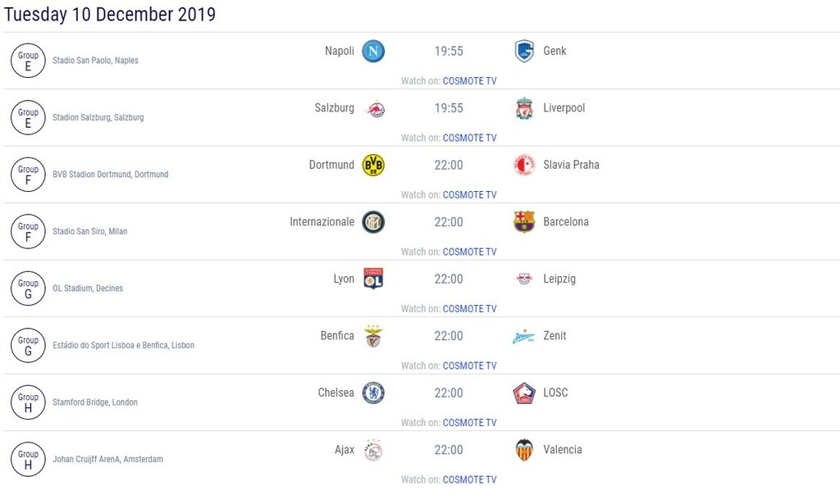This screenshot has height=504, width=840.
Task: Click the Group E badge for Napoli match
Action: click(28, 61)
